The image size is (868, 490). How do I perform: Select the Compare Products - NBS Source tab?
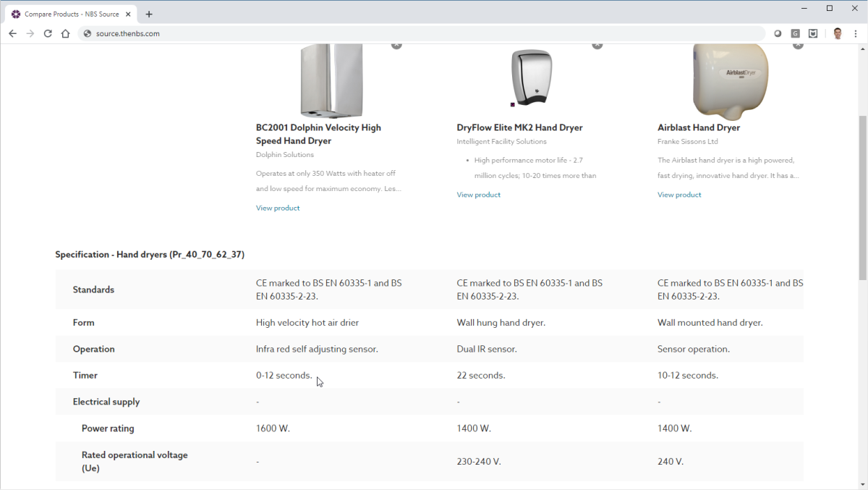(x=71, y=14)
